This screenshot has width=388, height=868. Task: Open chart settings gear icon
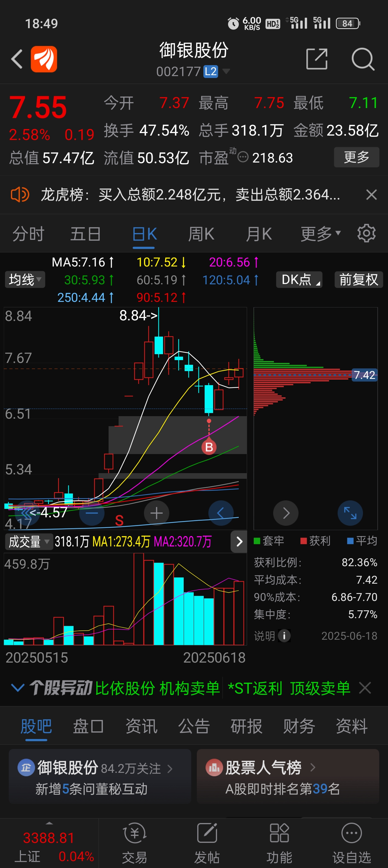pos(366,233)
